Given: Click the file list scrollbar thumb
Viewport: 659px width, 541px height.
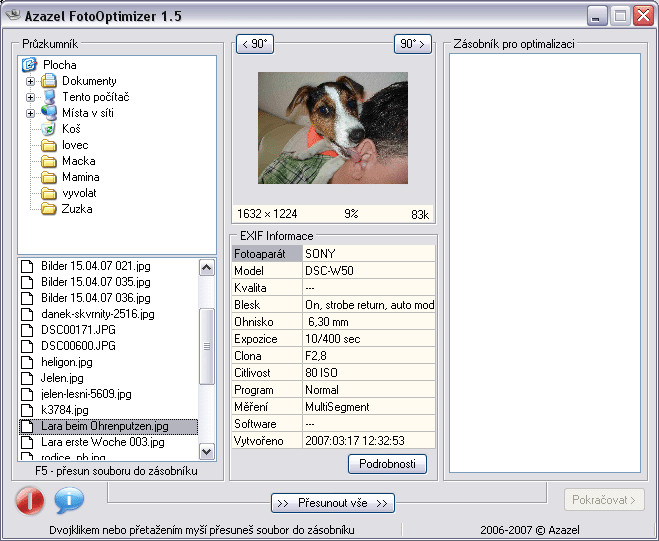Looking at the screenshot, I should pyautogui.click(x=206, y=346).
